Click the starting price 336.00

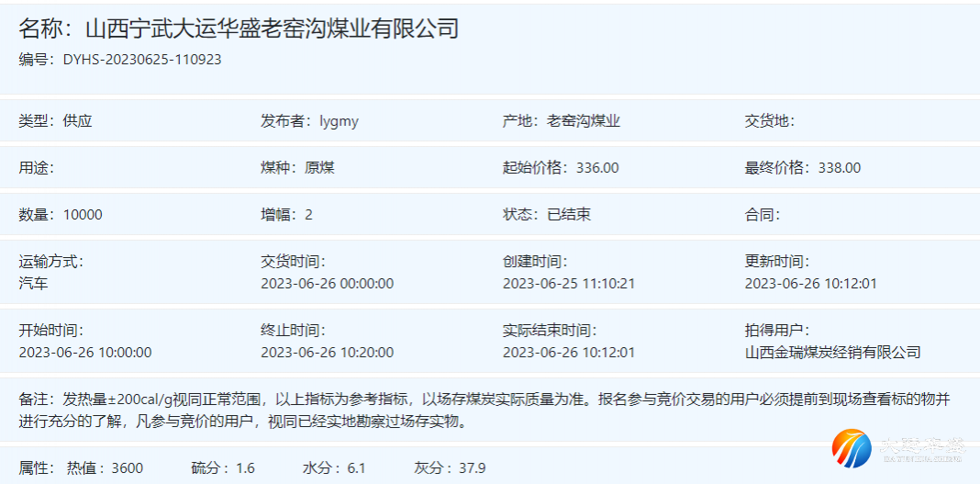pyautogui.click(x=597, y=168)
